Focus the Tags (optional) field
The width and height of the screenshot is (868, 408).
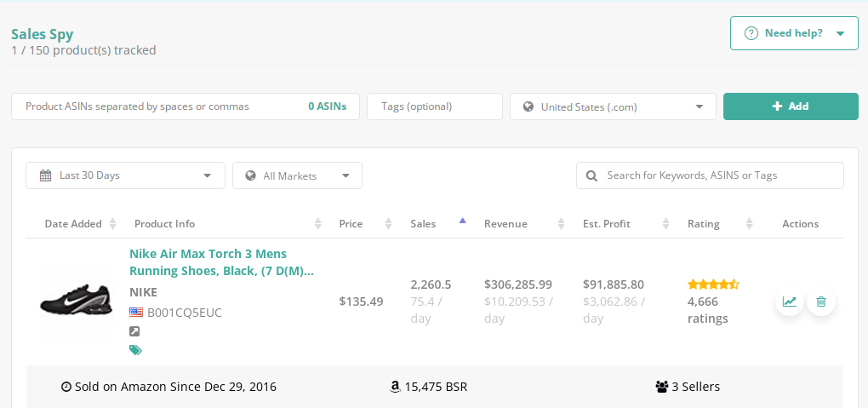point(434,106)
